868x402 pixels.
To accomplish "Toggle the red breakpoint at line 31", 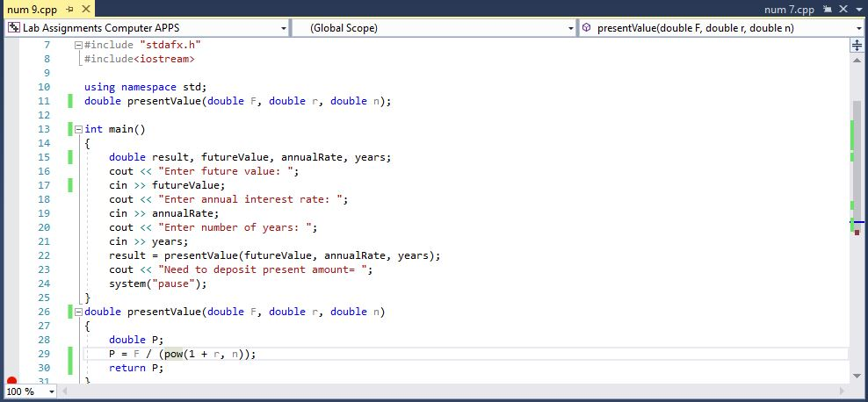I will pyautogui.click(x=11, y=381).
